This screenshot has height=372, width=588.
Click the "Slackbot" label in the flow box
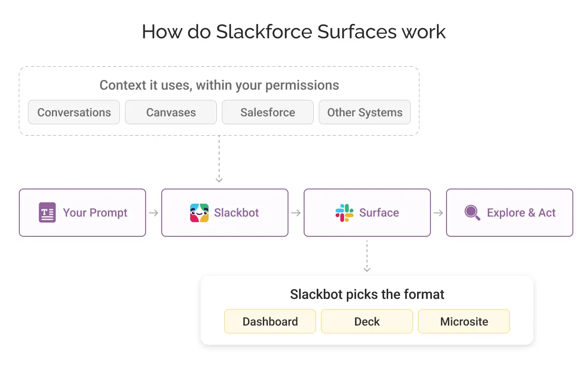[237, 213]
